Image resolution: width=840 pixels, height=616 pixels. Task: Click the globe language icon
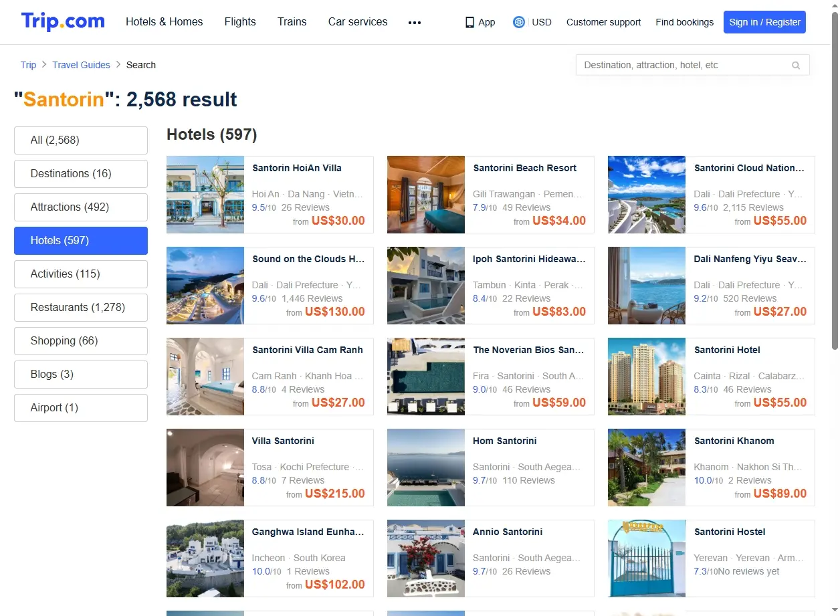pos(519,22)
